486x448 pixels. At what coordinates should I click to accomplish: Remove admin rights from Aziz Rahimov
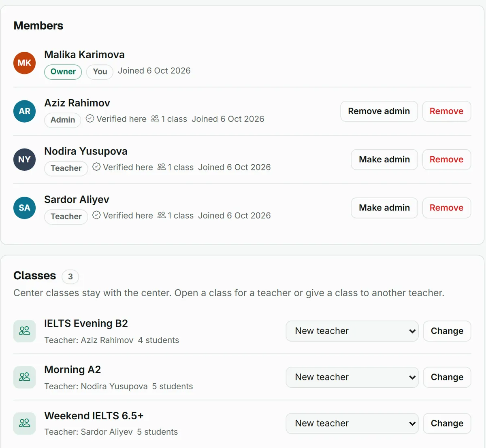tap(379, 111)
